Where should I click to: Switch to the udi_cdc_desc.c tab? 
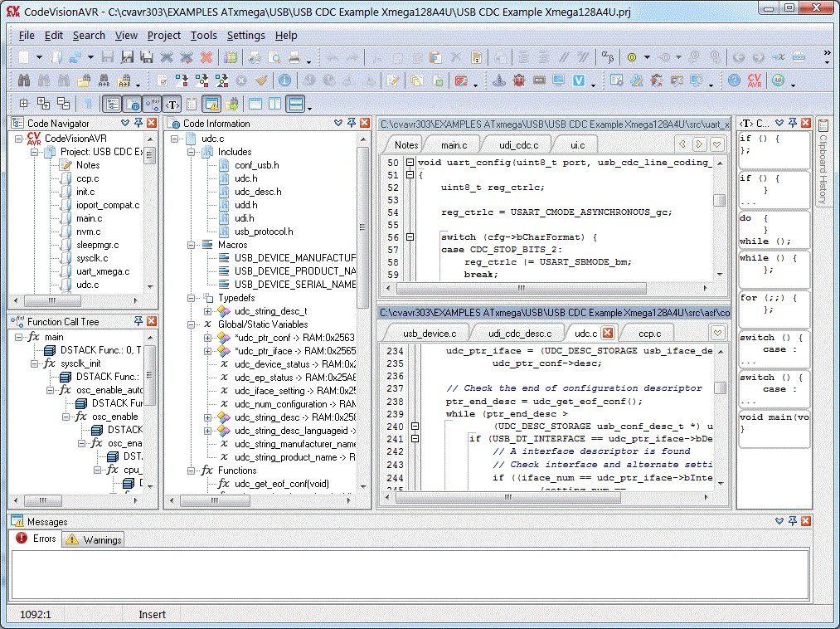[520, 334]
